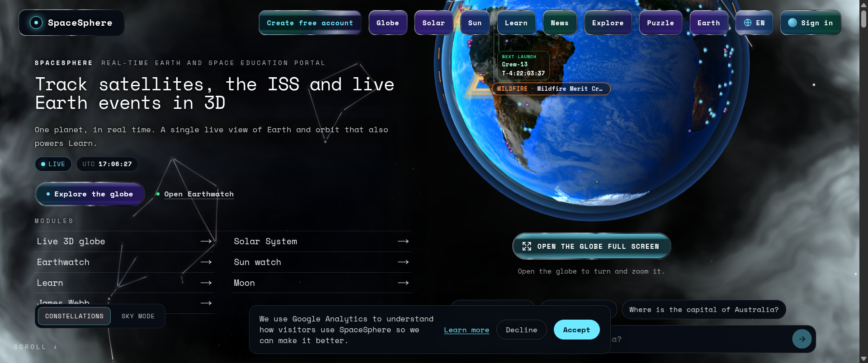
Task: Click the SpaceSphere logo icon
Action: point(36,23)
